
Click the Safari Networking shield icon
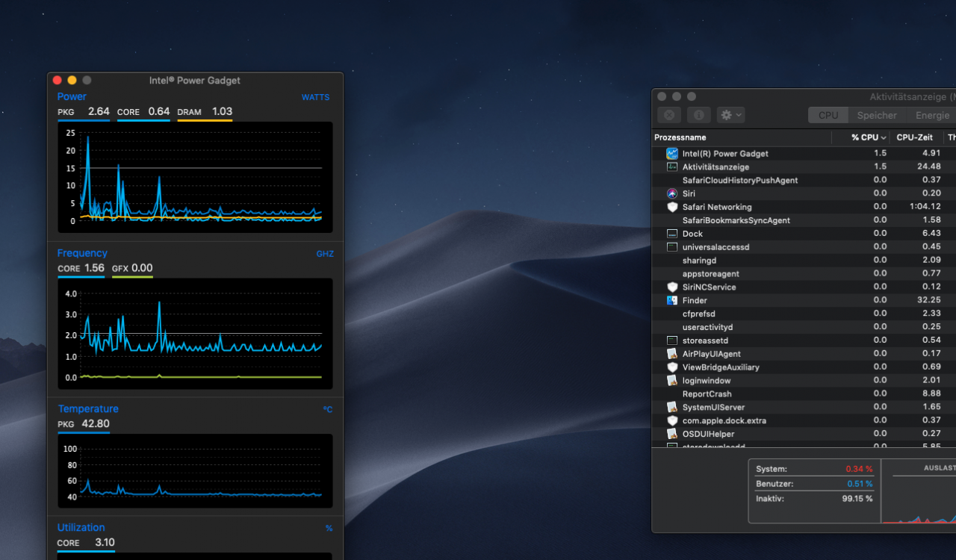[x=672, y=208]
